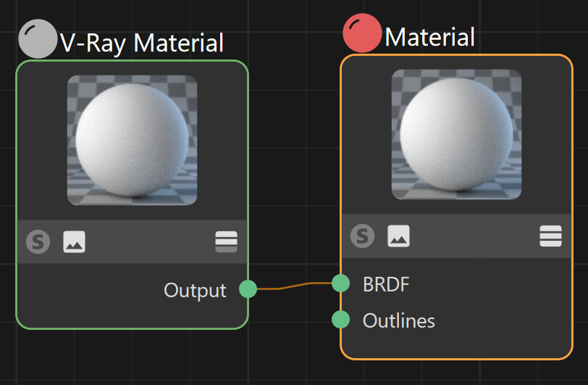The width and height of the screenshot is (588, 385).
Task: Toggle the solo S button on Material node
Action: point(362,236)
